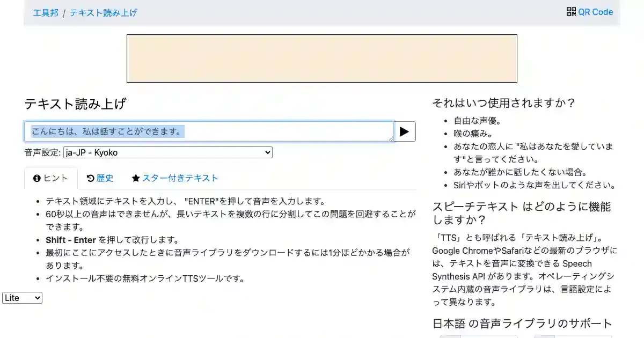Click the 音声設定 label

pyautogui.click(x=42, y=153)
